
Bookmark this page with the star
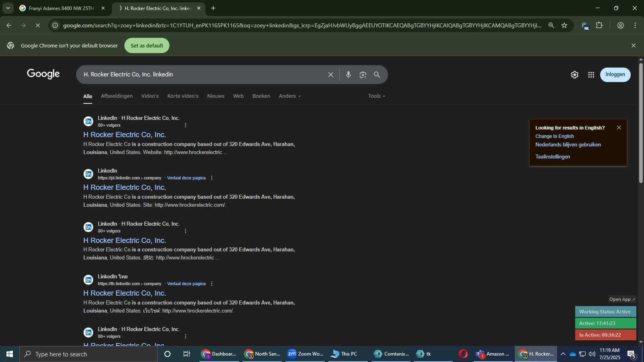pos(564,25)
